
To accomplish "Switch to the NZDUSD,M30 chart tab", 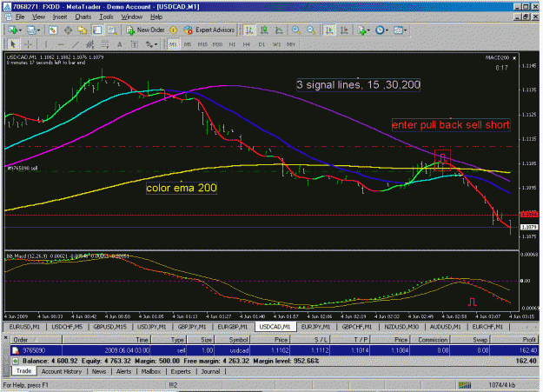I will pos(401,327).
